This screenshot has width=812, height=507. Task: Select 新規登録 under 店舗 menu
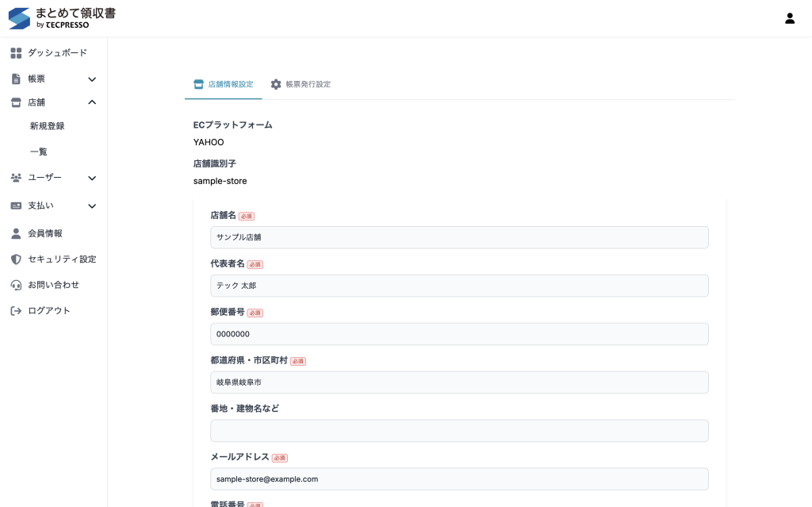pos(48,126)
